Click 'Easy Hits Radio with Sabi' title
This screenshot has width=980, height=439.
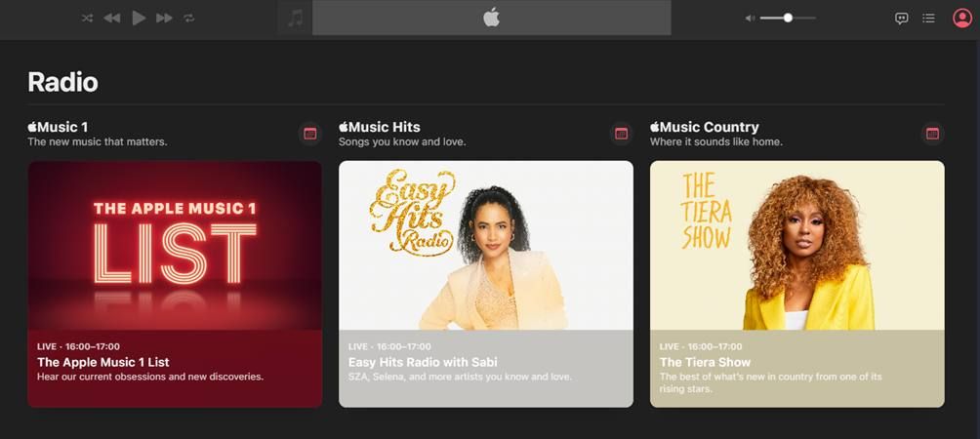(x=423, y=362)
